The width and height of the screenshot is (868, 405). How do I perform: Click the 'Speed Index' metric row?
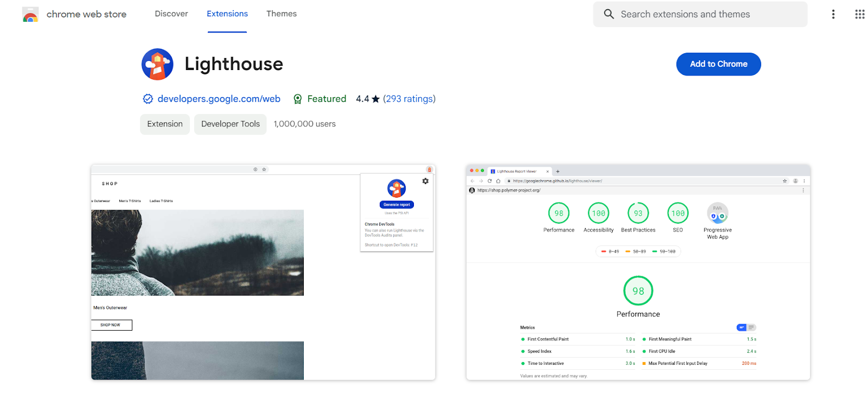tap(578, 351)
